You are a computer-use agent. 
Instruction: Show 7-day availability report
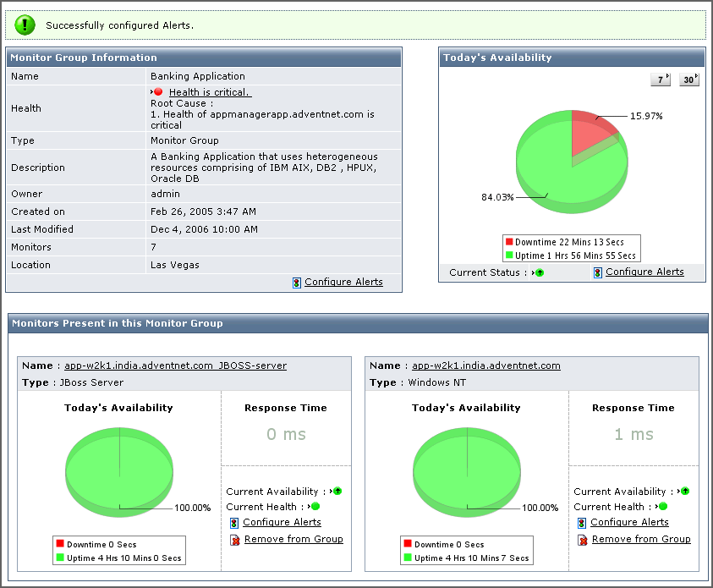click(x=661, y=80)
